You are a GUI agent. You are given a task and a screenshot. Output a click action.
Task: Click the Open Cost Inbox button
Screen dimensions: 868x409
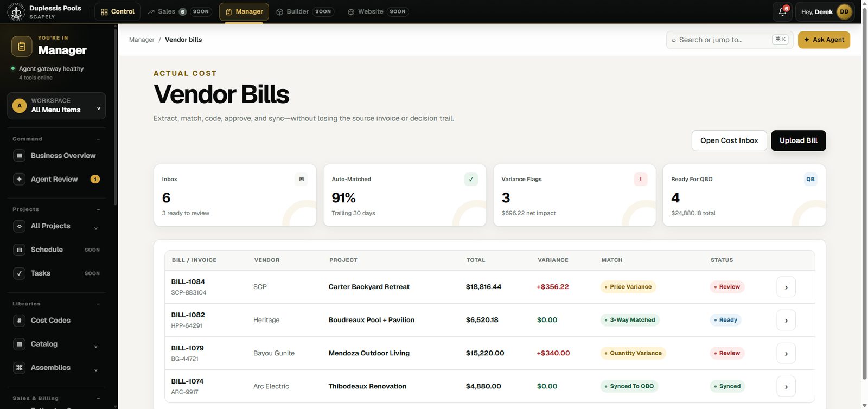coord(729,140)
